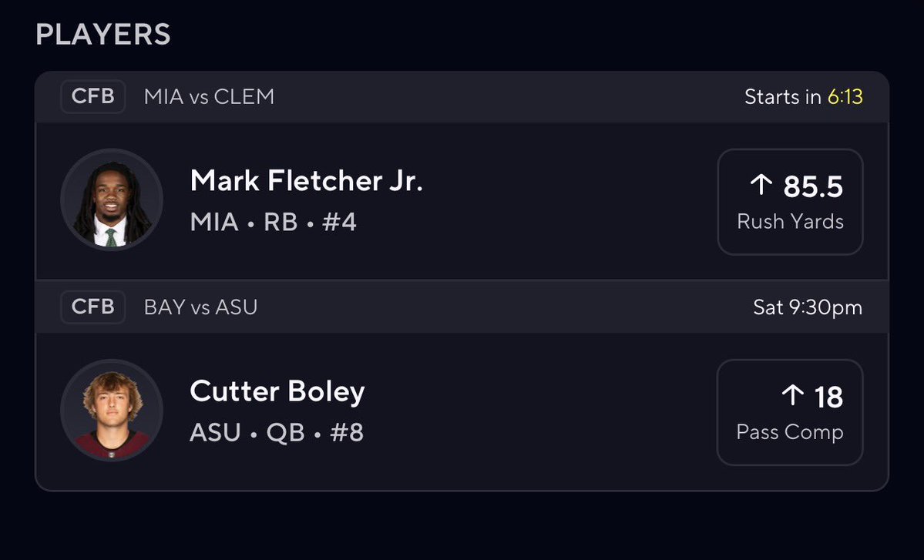Tap the Starts in 6:13 countdown
This screenshot has height=560, width=924.
[803, 96]
